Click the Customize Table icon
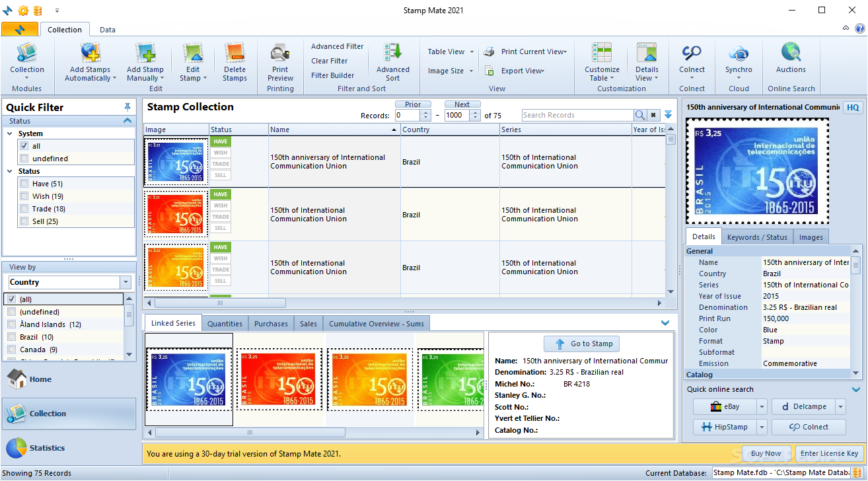The height and width of the screenshot is (481, 868). click(x=602, y=53)
